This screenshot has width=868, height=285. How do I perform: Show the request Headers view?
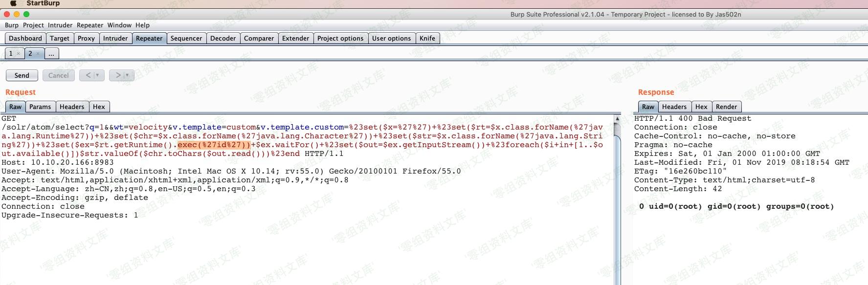(x=72, y=107)
